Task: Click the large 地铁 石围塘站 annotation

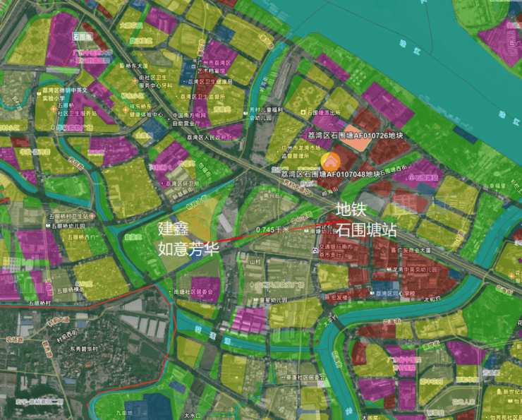Action: tap(366, 220)
